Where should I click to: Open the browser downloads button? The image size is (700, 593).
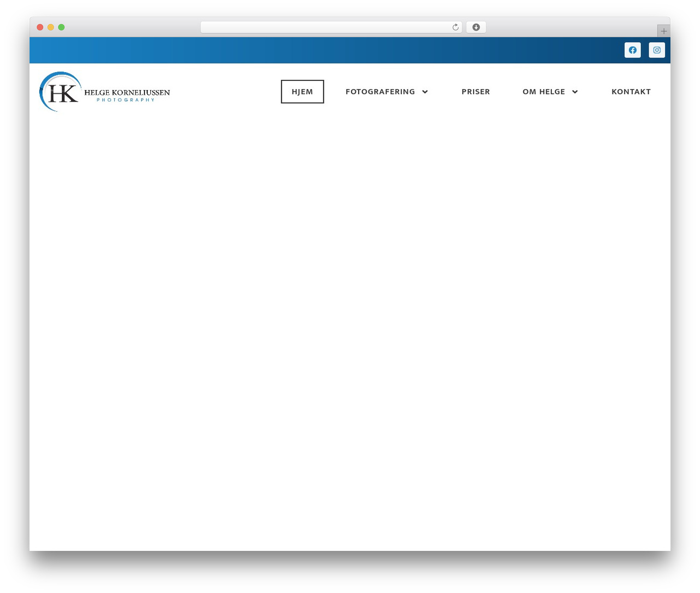click(476, 27)
